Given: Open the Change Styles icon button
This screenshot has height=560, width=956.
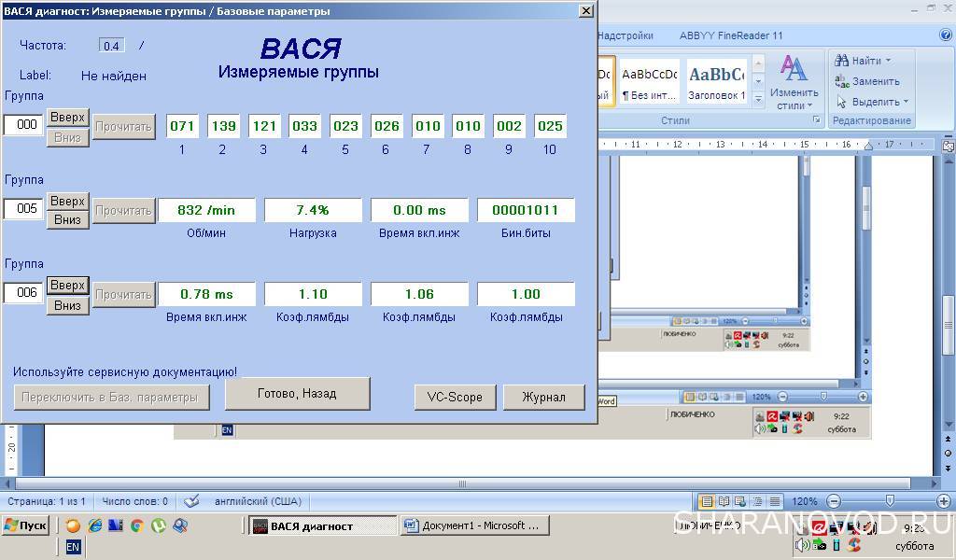Looking at the screenshot, I should point(794,78).
